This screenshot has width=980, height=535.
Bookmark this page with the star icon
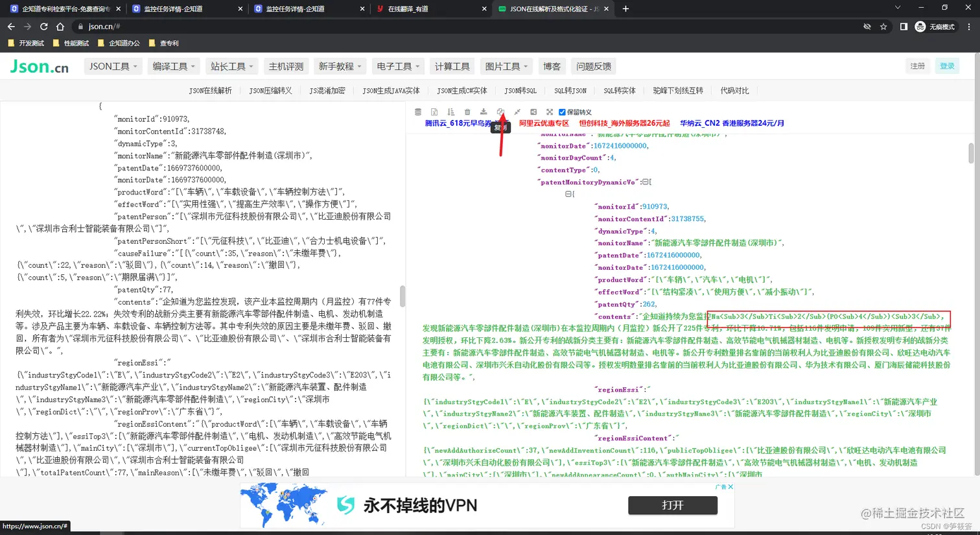coord(883,27)
